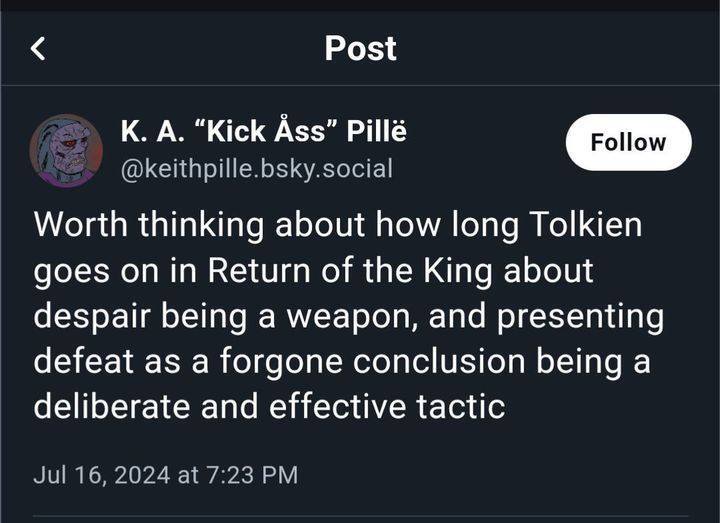Click the @keithpille.bsky.social handle
This screenshot has width=720, height=523.
pos(256,168)
